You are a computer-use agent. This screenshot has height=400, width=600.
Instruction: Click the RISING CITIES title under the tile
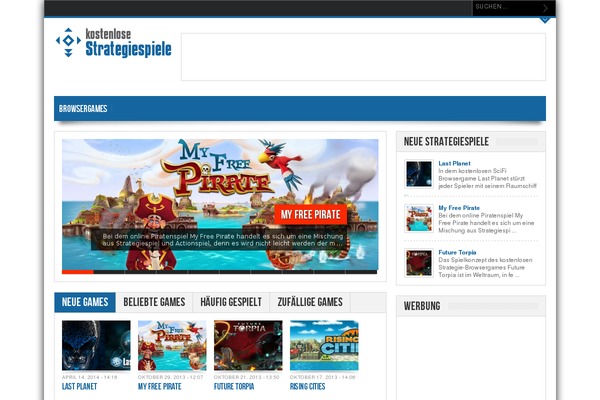coord(307,387)
